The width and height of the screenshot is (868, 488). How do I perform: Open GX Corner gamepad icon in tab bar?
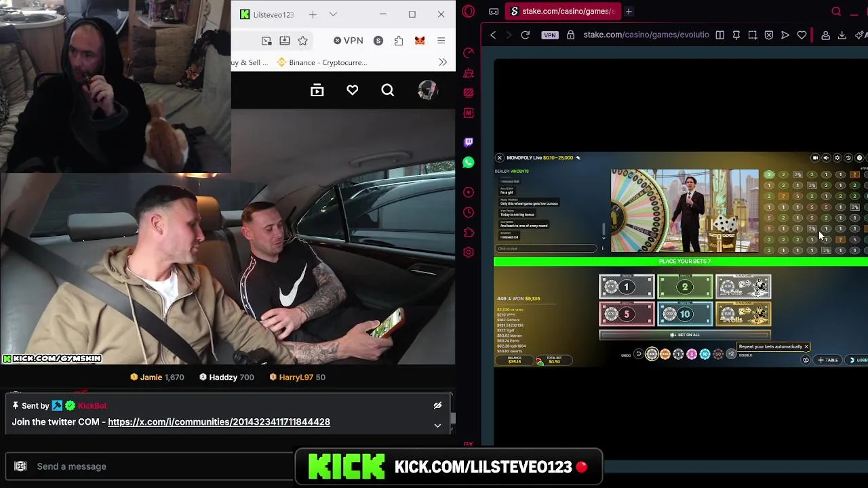coord(494,12)
